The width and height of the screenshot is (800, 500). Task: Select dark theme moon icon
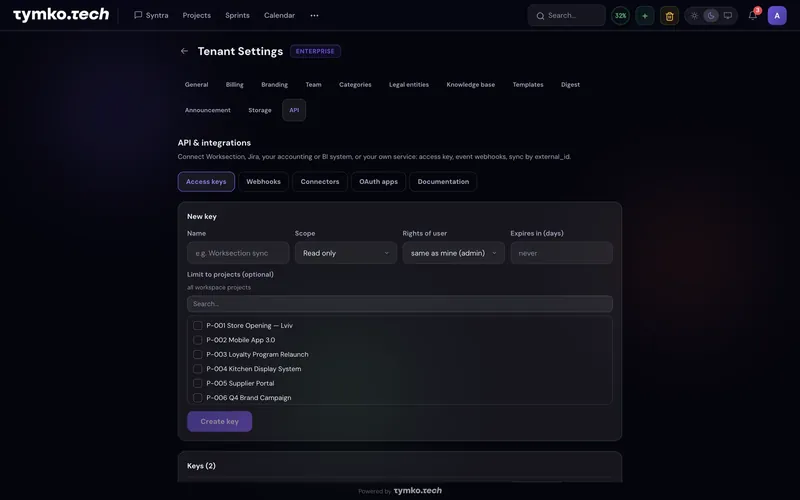711,15
